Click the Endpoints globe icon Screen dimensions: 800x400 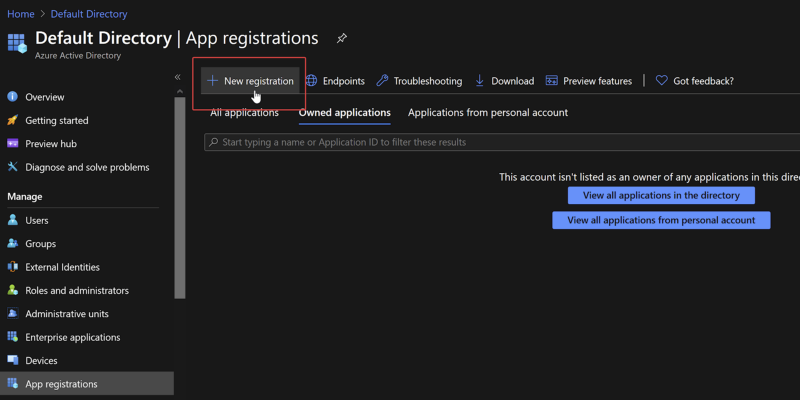311,81
